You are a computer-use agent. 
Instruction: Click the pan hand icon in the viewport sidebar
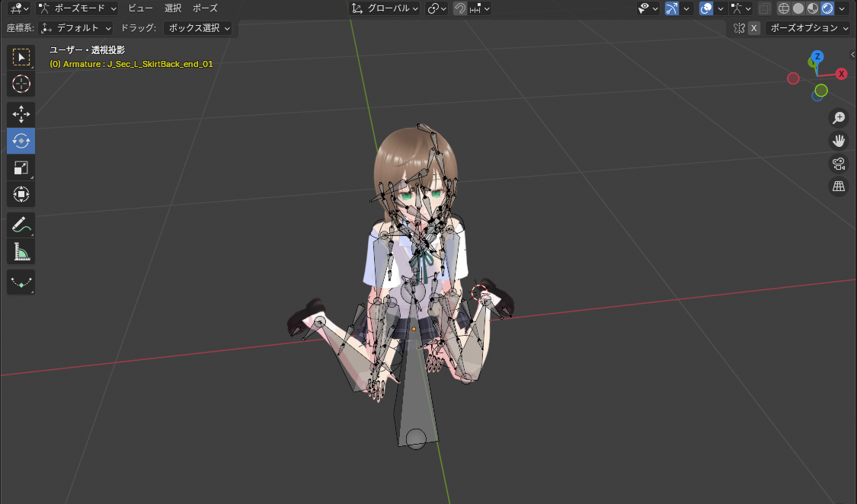point(839,141)
